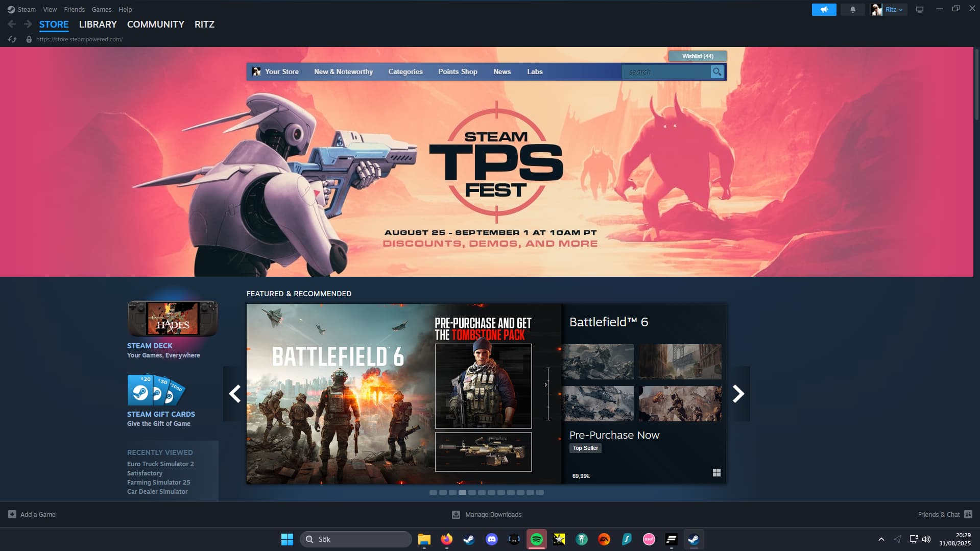Show next featured game in carousel

point(738,394)
